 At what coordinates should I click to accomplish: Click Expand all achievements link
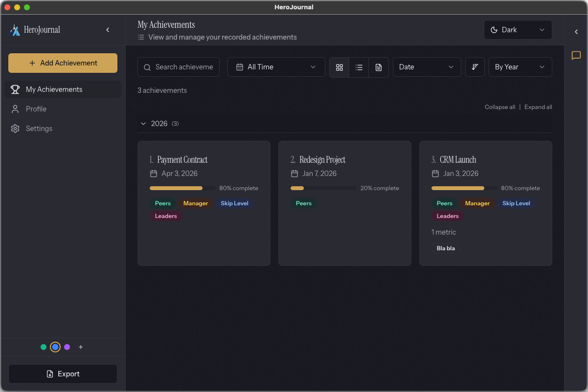click(x=538, y=107)
